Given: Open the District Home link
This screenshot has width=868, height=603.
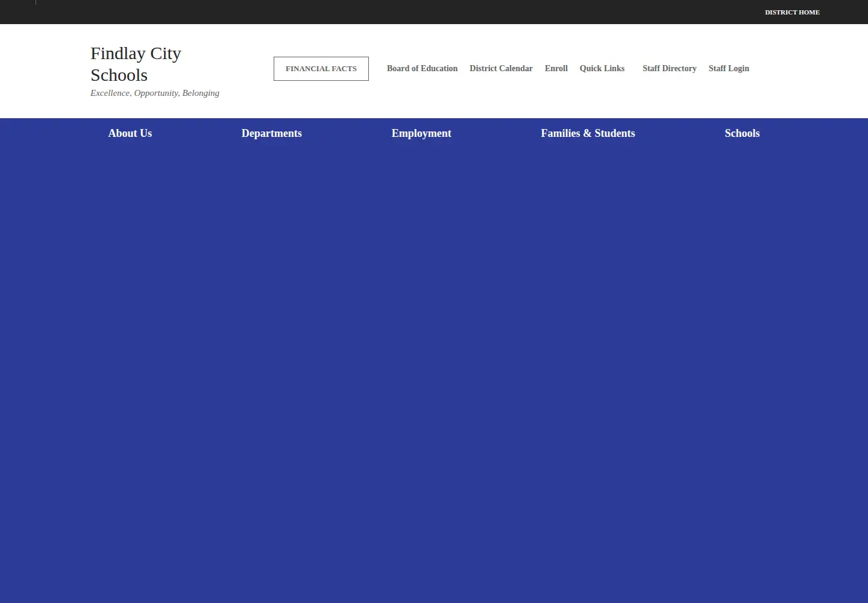Looking at the screenshot, I should click(x=792, y=12).
